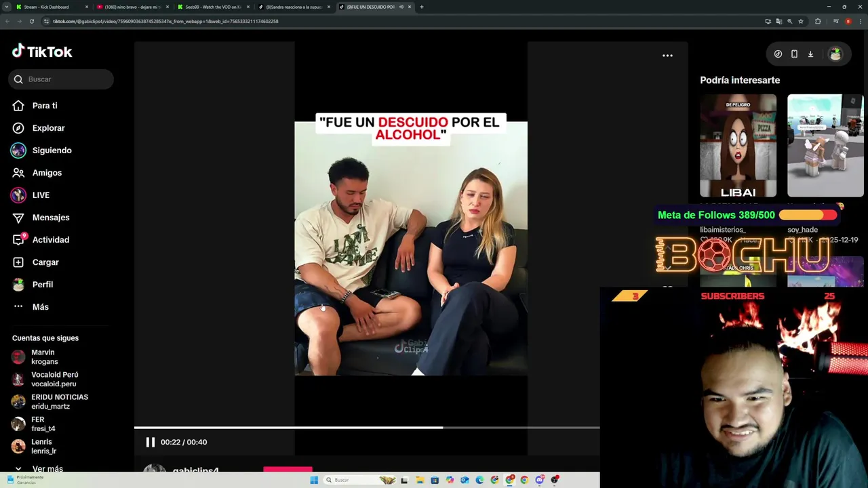
Task: Pause the TikTok video
Action: click(x=151, y=442)
